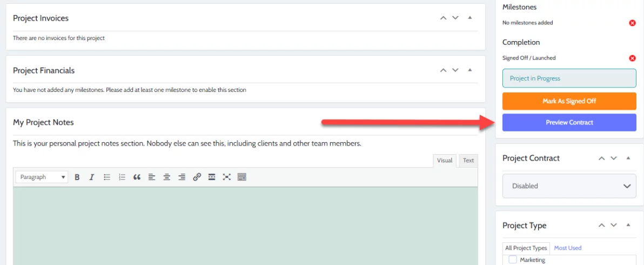644x265 pixels.
Task: Click inside the project notes text area
Action: click(246, 226)
